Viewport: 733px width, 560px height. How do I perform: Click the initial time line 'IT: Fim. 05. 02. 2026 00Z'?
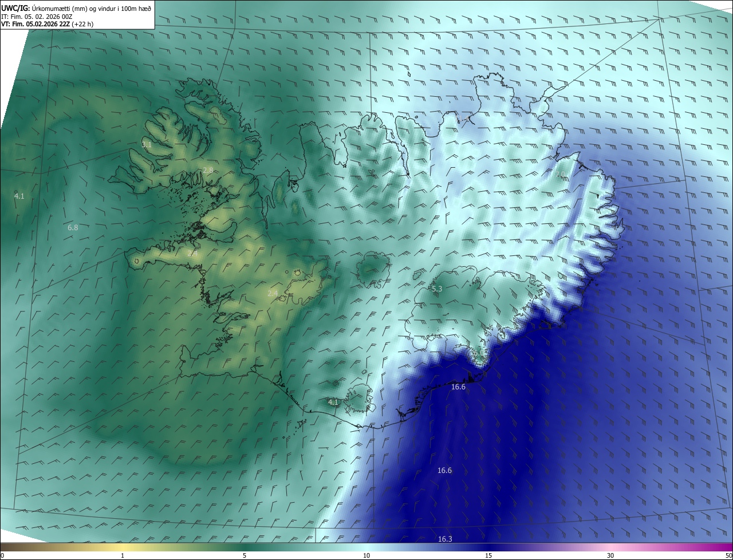tap(37, 17)
